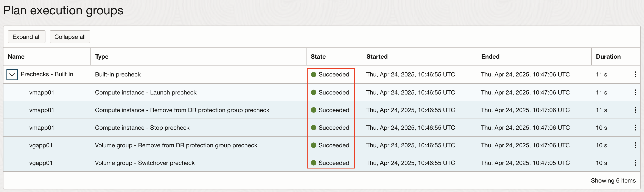
Task: Open actions menu for vmapp01 Stop precheck row
Action: click(x=635, y=127)
